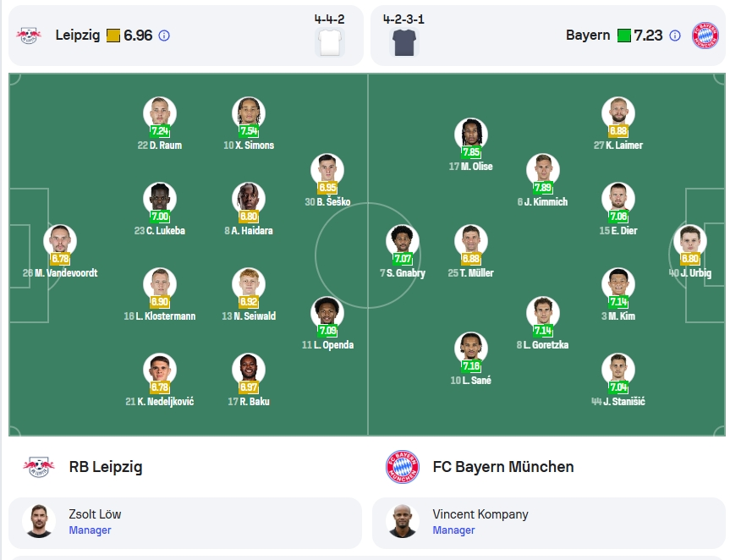Select Leipzig's white home shirt icon

(330, 42)
